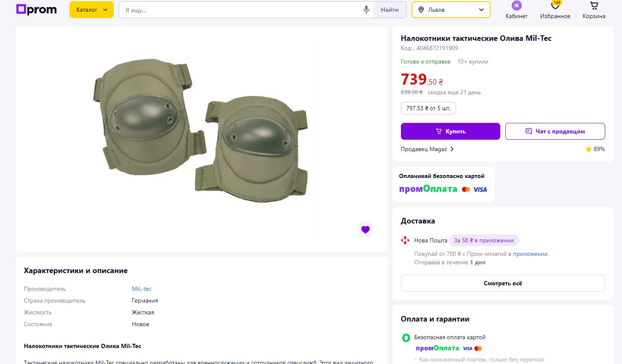Screen dimensions: 622x364
Task: Activate voice search microphone icon
Action: (366, 10)
